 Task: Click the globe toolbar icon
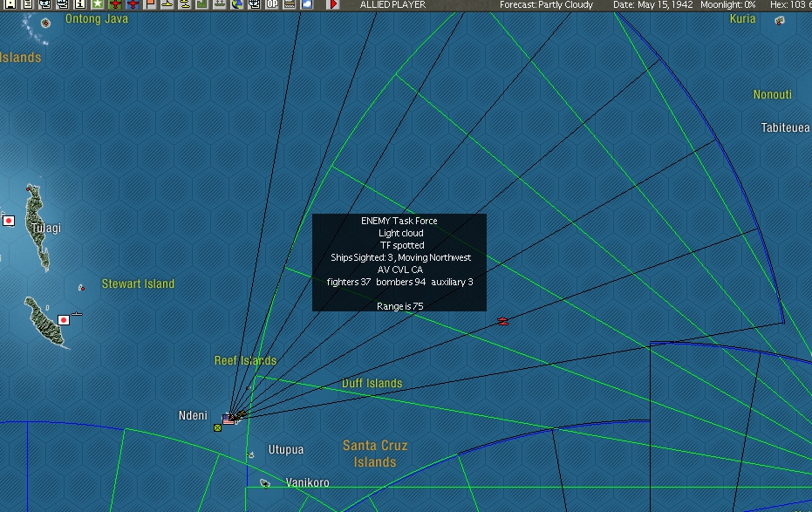tap(236, 4)
